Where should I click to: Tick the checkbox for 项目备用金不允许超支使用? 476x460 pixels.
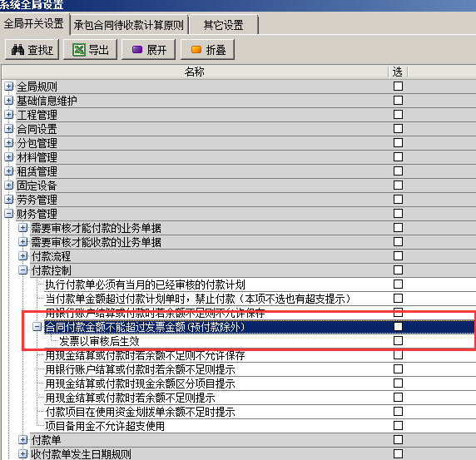[398, 426]
